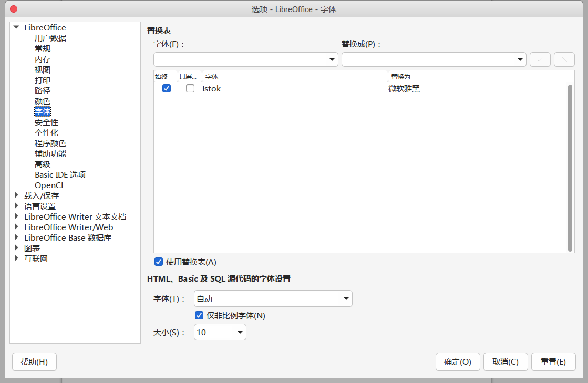Viewport: 588px width, 383px height.
Task: Click the 字体(F) text input field
Action: click(x=240, y=59)
